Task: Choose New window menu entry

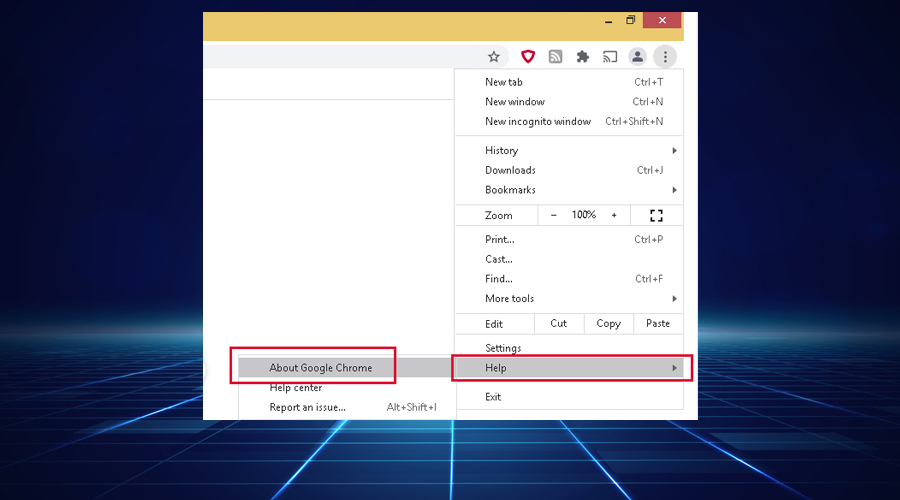Action: point(569,102)
